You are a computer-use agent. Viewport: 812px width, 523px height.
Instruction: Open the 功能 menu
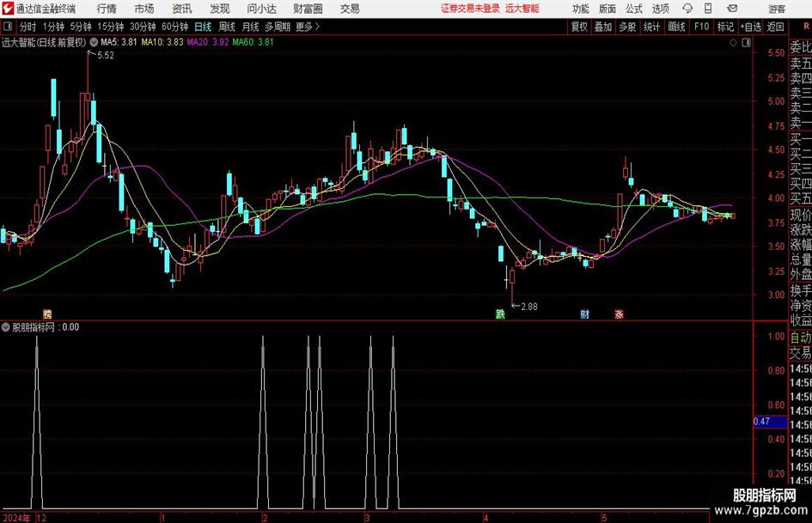(x=581, y=9)
